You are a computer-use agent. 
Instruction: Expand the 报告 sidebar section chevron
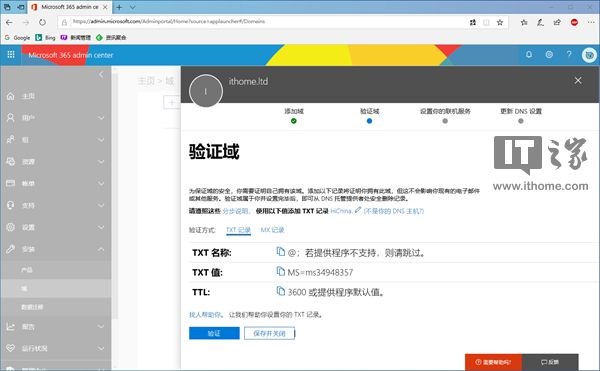click(x=101, y=326)
